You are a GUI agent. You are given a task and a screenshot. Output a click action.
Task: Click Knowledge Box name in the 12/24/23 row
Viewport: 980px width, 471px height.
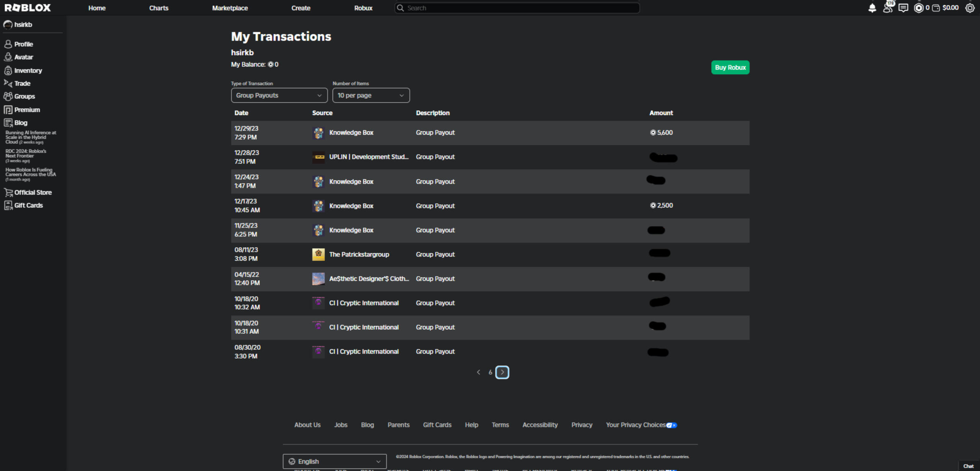[x=351, y=182]
